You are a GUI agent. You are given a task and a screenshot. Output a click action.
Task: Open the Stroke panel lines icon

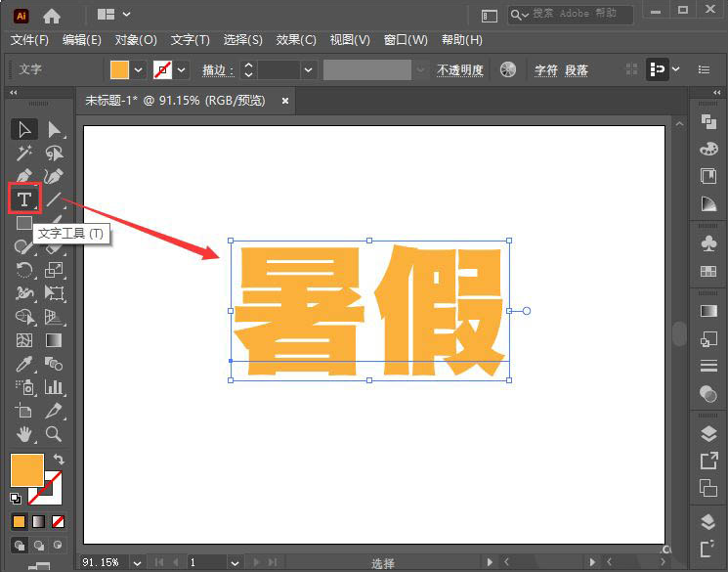tap(708, 366)
